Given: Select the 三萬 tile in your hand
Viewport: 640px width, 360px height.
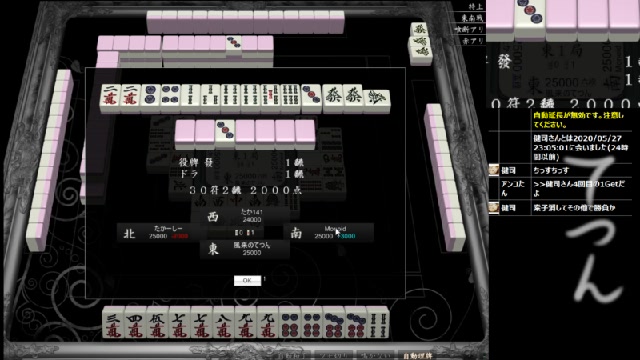Looking at the screenshot, I should pyautogui.click(x=113, y=323).
